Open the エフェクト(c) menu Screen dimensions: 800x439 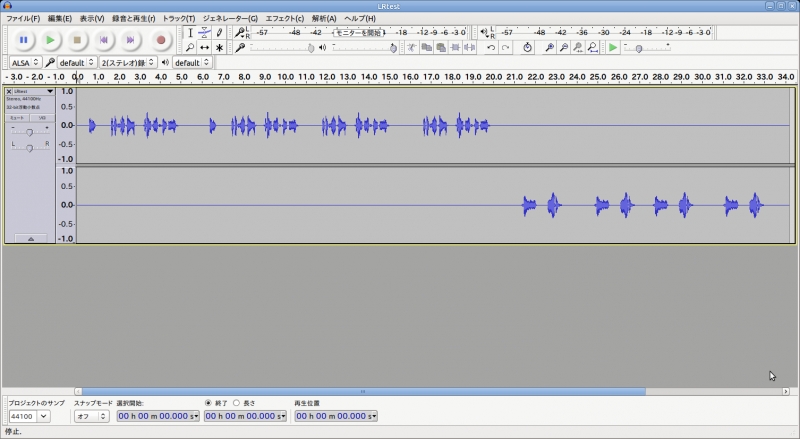coord(285,18)
